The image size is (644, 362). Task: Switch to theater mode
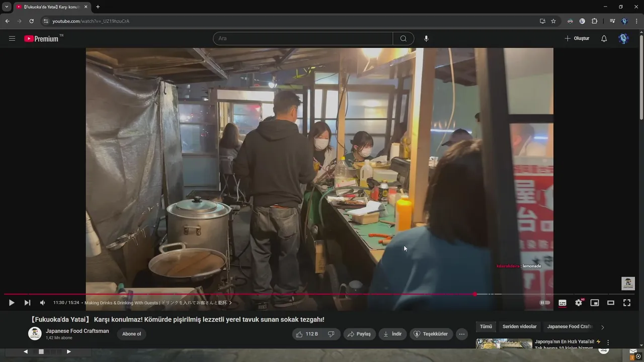(611, 303)
